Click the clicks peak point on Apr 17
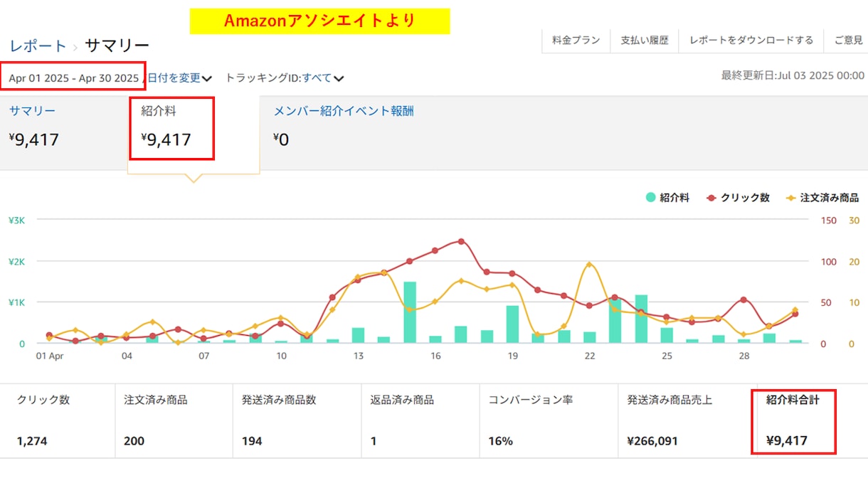This screenshot has height=488, width=868. tap(461, 241)
